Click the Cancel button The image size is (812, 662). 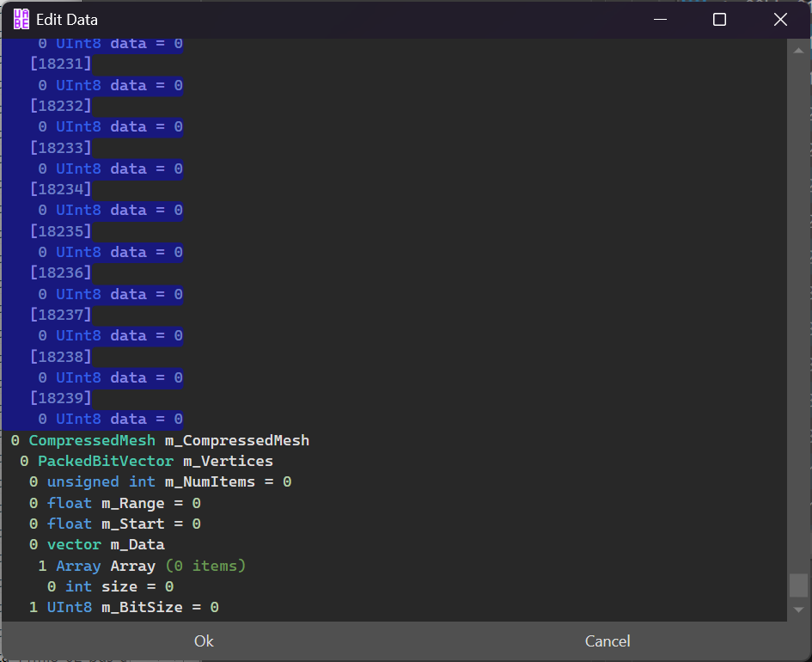[607, 641]
